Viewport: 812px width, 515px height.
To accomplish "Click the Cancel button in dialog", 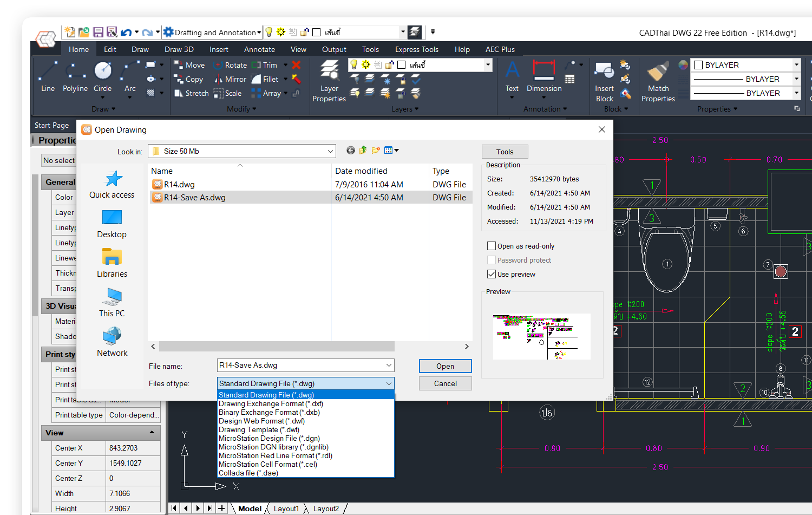I will pos(445,383).
